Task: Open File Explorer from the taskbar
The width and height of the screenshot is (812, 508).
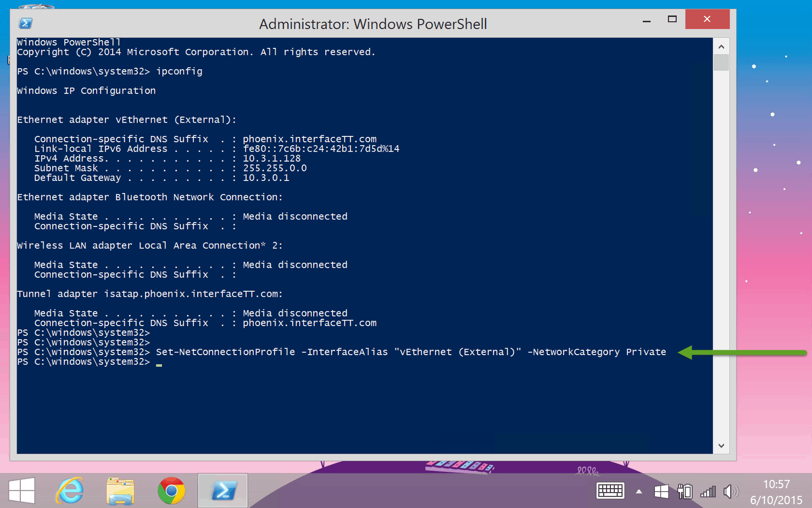Action: tap(120, 490)
